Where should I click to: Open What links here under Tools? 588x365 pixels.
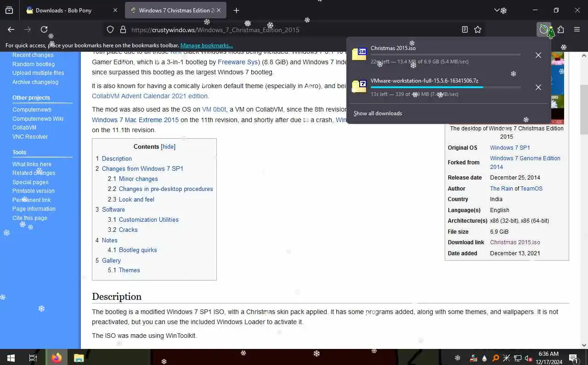[x=32, y=164]
